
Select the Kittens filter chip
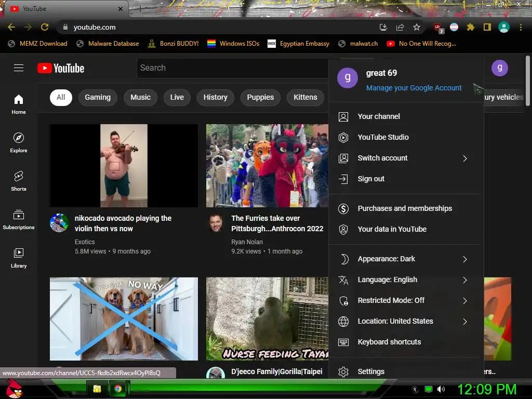click(x=305, y=97)
